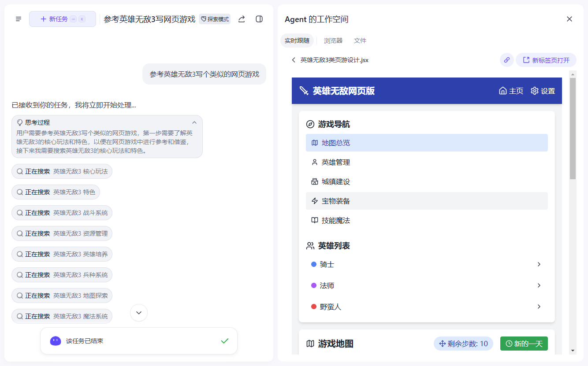This screenshot has height=366, width=588.
Task: Click file name 英雄无敌3类页游设计.jsx
Action: [x=335, y=60]
